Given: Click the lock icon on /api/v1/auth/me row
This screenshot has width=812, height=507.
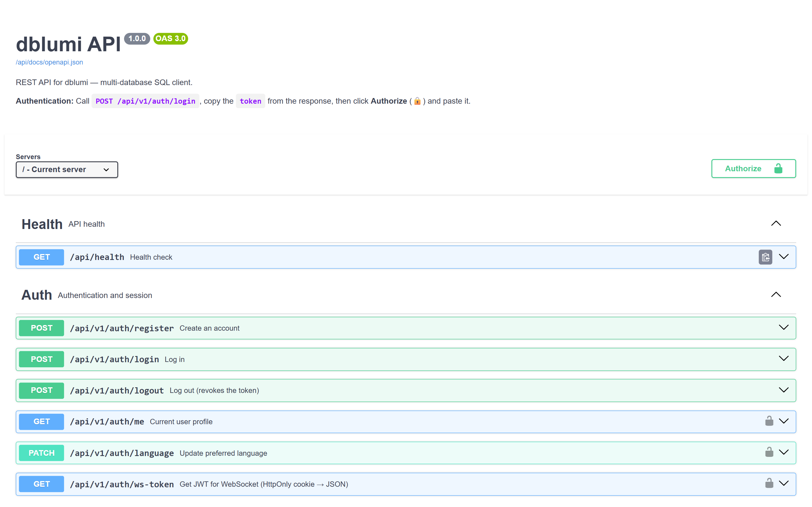Looking at the screenshot, I should [769, 421].
